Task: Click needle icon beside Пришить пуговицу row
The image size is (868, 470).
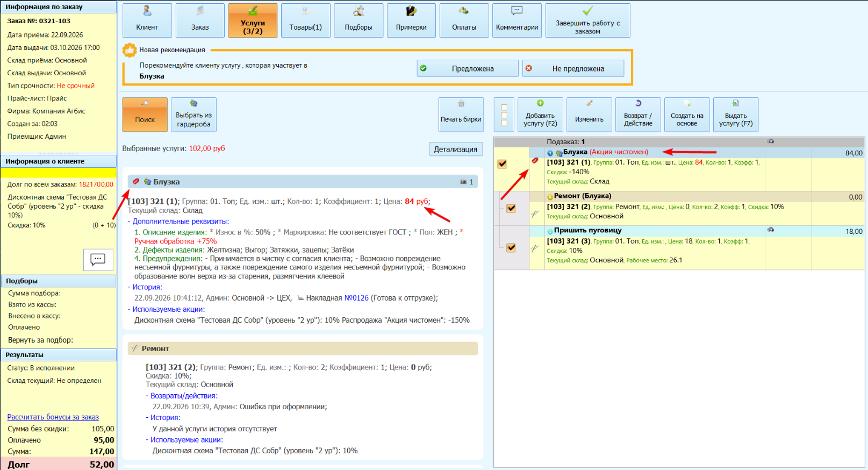Action: (535, 248)
